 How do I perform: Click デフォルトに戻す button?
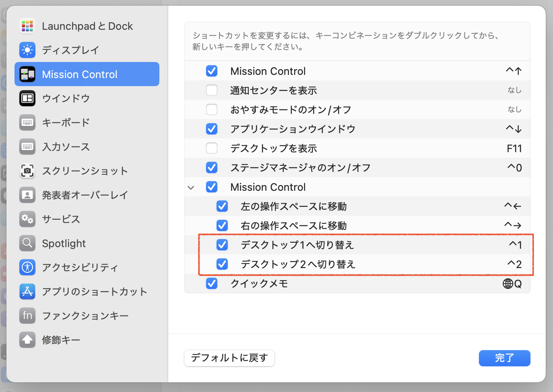(229, 358)
